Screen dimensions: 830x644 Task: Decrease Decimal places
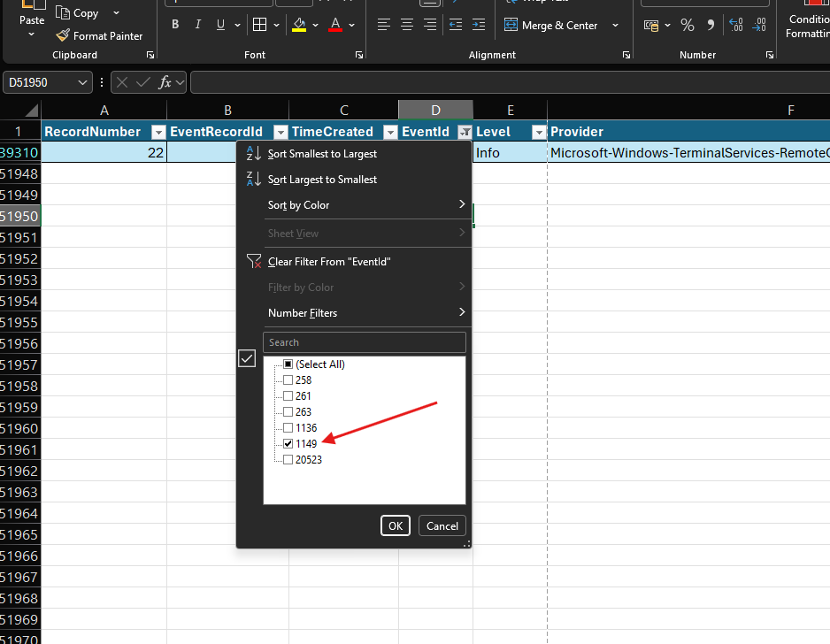(x=759, y=25)
